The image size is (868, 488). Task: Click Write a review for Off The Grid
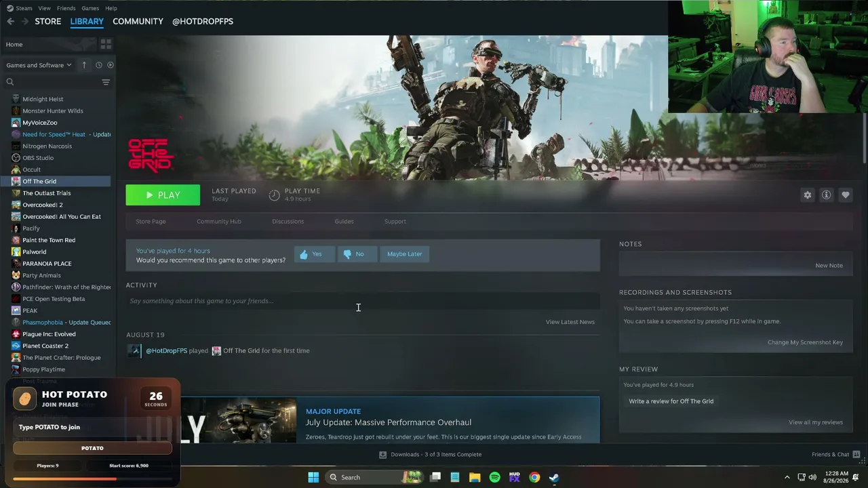[x=671, y=401]
